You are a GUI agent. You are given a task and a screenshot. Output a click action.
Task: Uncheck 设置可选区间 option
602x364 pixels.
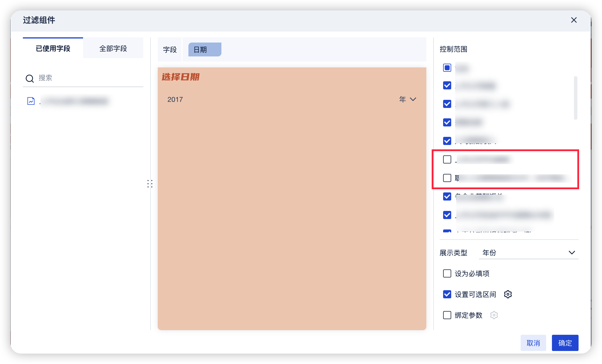point(447,294)
